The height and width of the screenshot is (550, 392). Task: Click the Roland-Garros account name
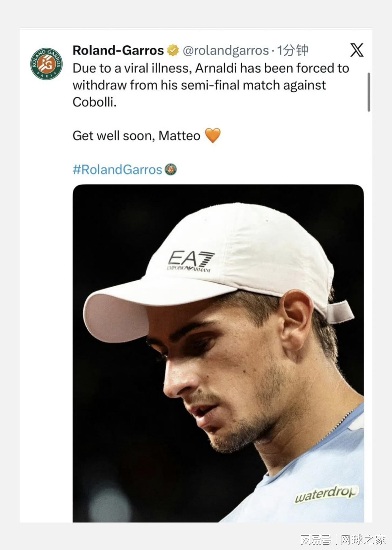coord(118,50)
